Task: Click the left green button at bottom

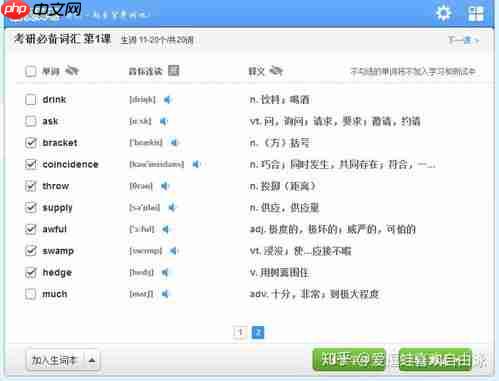Action: (349, 360)
